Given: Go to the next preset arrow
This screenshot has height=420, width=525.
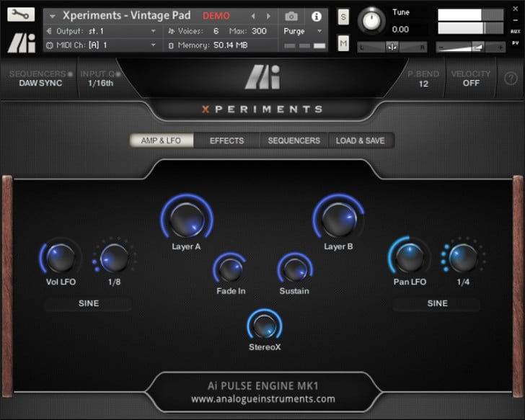Looking at the screenshot, I should (268, 16).
